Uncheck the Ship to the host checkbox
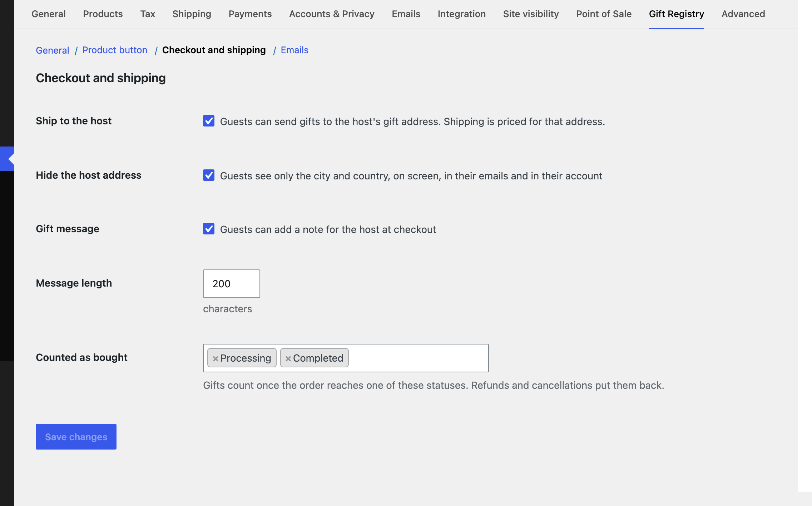This screenshot has width=812, height=506. [209, 121]
